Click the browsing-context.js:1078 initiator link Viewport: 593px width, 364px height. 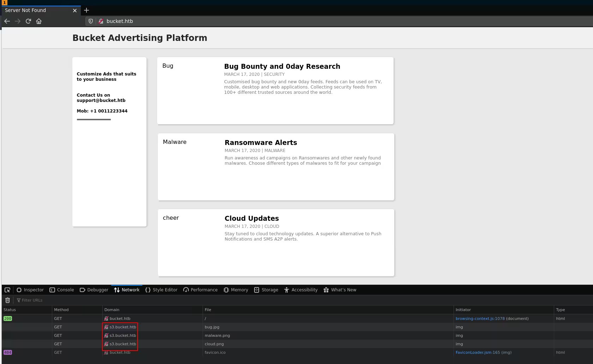pyautogui.click(x=480, y=318)
